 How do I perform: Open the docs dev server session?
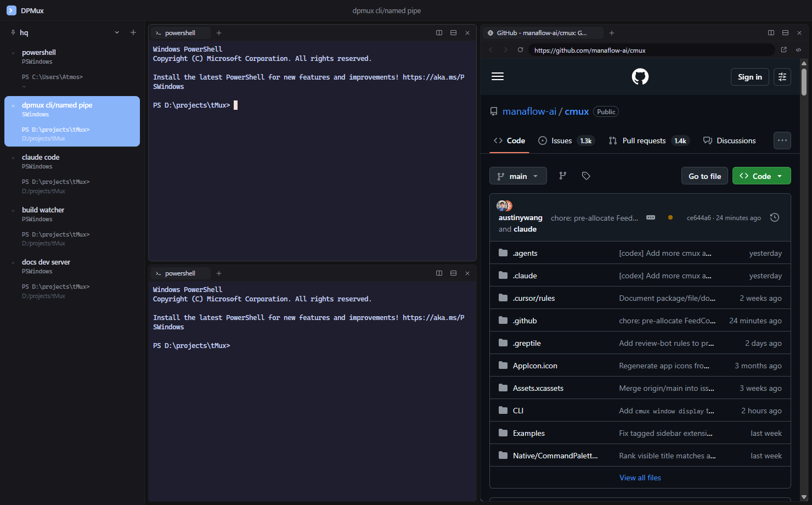pos(72,278)
